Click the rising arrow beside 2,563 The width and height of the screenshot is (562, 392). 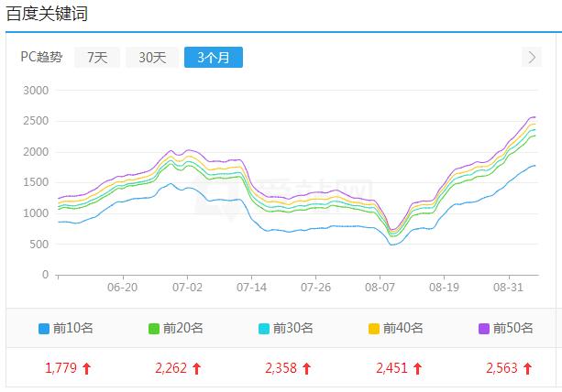[x=527, y=369]
